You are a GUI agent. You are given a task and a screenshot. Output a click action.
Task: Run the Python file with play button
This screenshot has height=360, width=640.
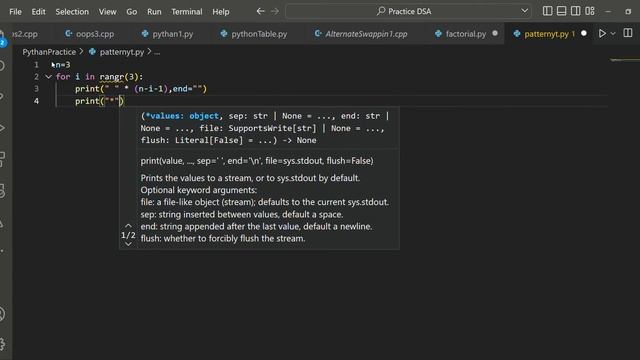pyautogui.click(x=602, y=33)
